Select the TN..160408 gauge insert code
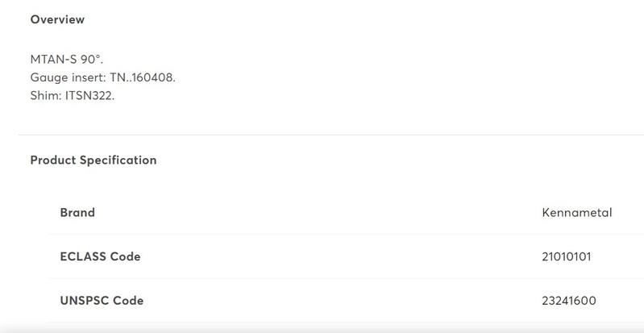Image resolution: width=644 pixels, height=333 pixels. [x=143, y=77]
